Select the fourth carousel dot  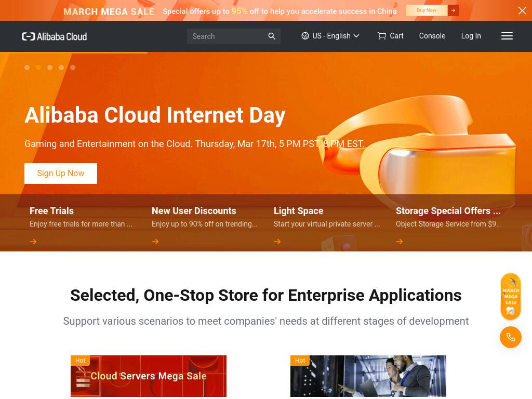pos(61,68)
